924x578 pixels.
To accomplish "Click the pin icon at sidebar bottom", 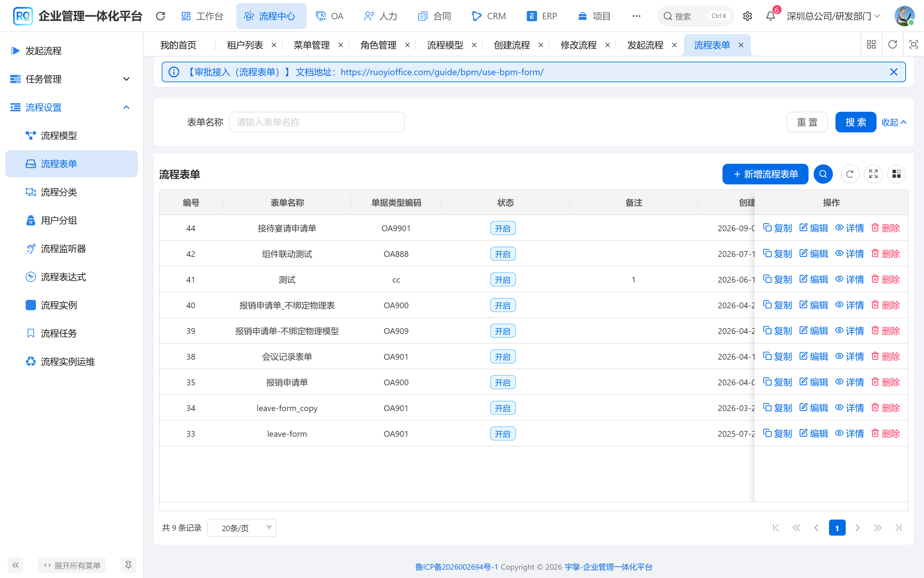I will click(x=128, y=565).
